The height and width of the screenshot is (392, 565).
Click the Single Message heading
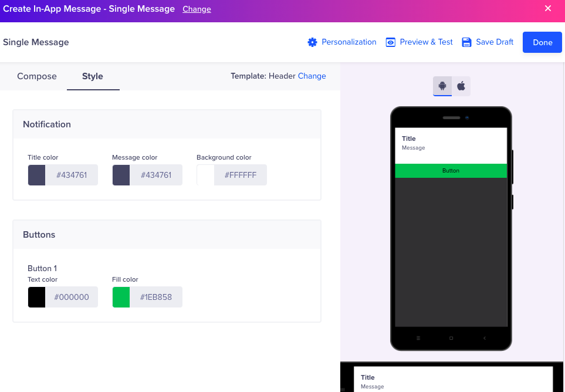tap(36, 42)
